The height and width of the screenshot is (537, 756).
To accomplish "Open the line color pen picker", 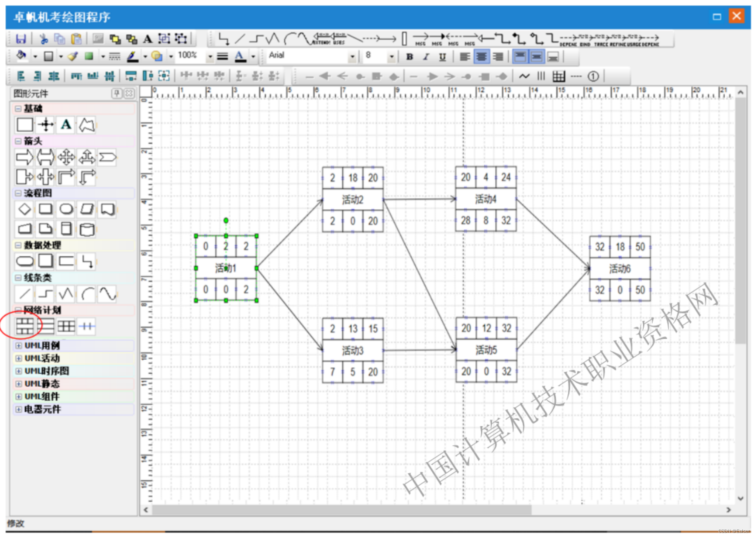I will coord(132,57).
